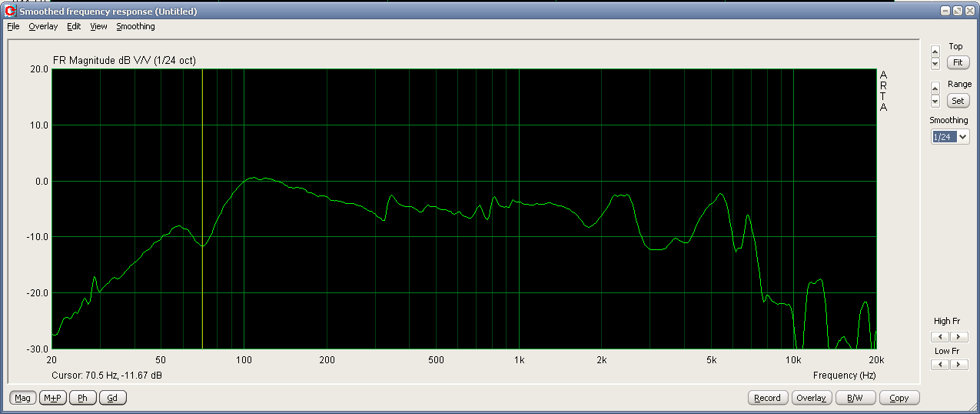The image size is (980, 414).
Task: Shift High Fr left arrow
Action: [939, 336]
